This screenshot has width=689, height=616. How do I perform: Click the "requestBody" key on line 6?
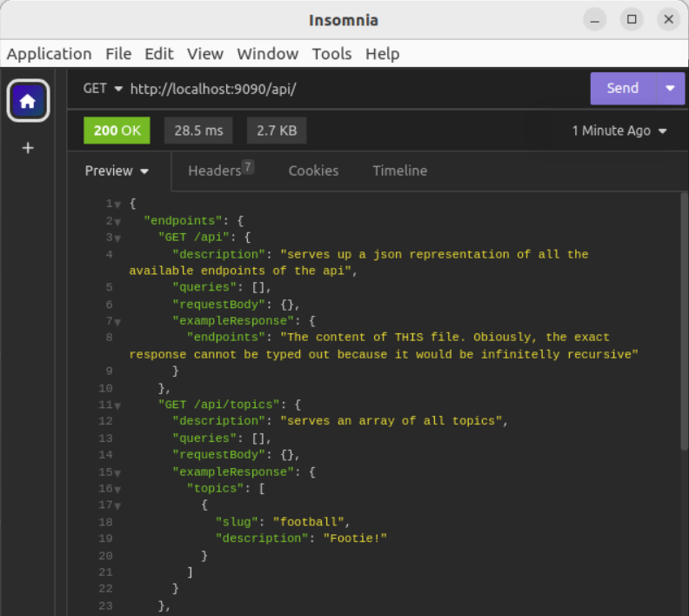tap(219, 305)
